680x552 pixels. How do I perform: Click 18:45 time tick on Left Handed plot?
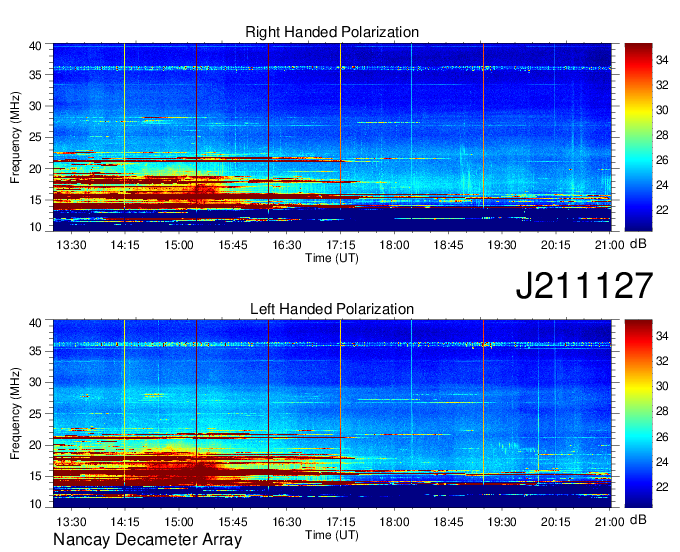pos(448,522)
